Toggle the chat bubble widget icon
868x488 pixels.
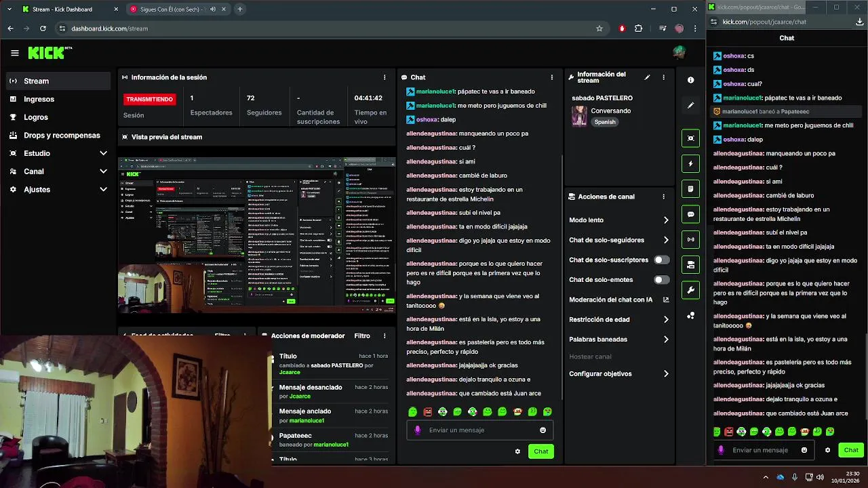pos(690,214)
